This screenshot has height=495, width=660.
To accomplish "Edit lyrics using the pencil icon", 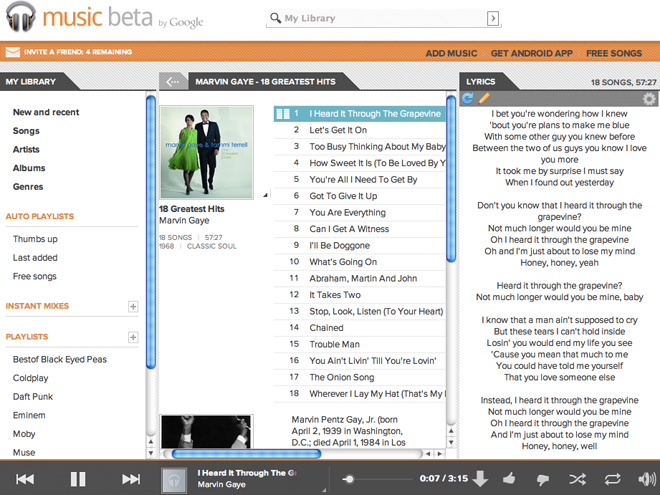I will (x=484, y=98).
